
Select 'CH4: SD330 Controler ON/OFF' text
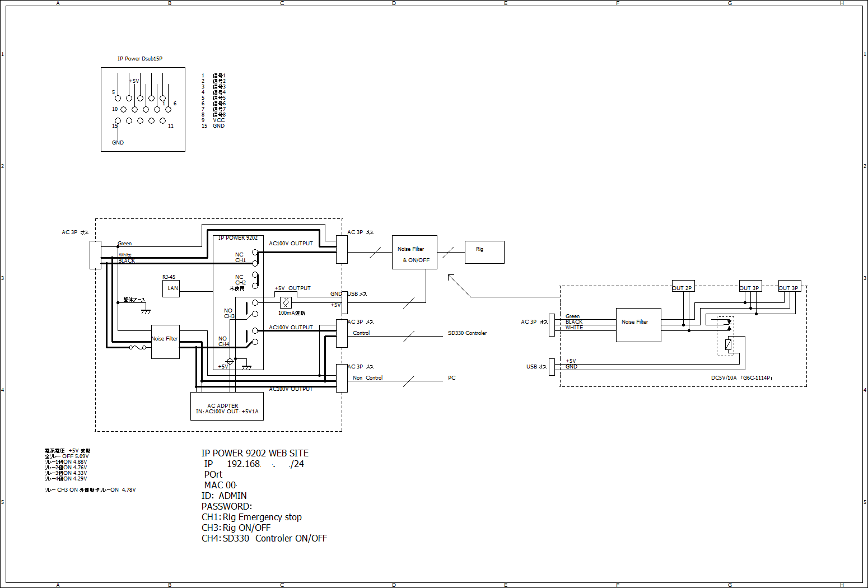pos(264,538)
